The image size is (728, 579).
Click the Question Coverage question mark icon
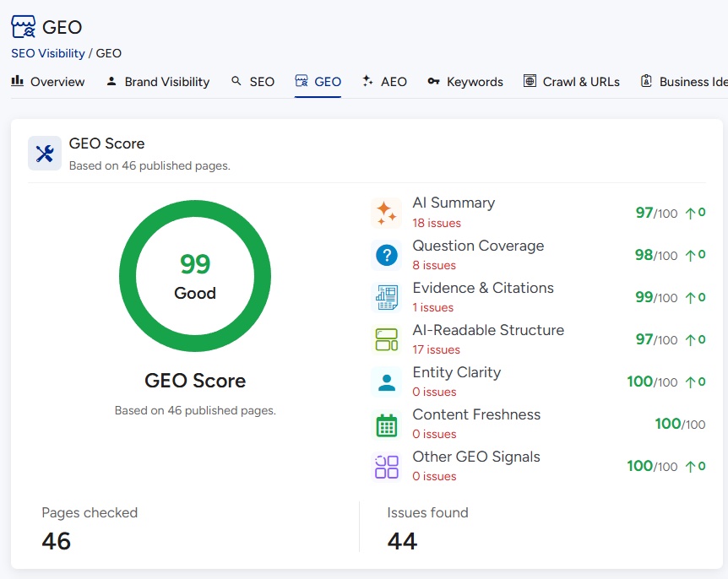point(386,255)
